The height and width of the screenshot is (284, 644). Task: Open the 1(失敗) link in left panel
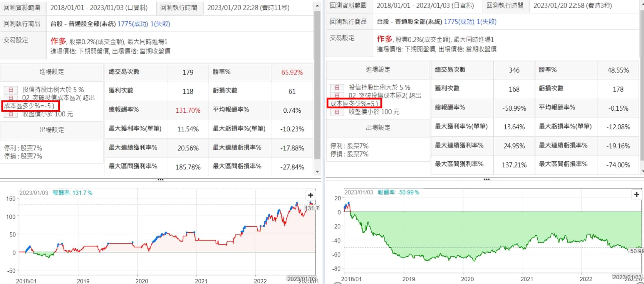pyautogui.click(x=160, y=24)
